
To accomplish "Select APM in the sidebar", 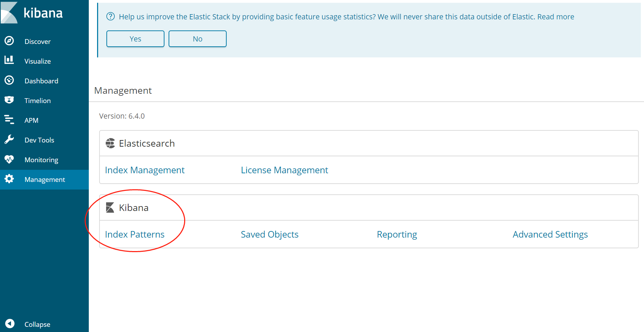I will [x=31, y=120].
